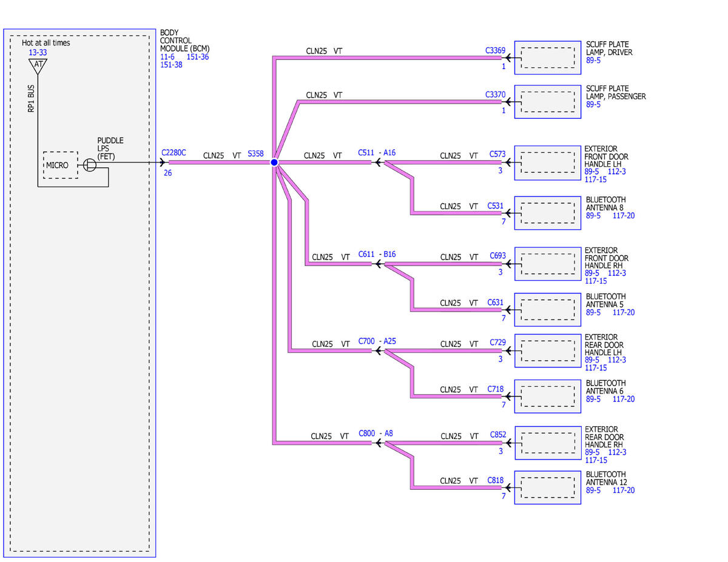Select the C800 connector label

coord(366,433)
